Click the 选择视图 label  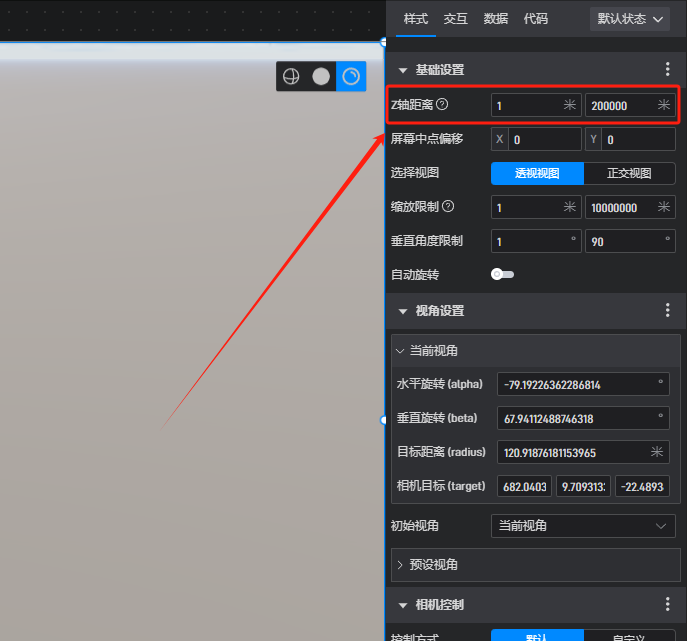click(414, 173)
